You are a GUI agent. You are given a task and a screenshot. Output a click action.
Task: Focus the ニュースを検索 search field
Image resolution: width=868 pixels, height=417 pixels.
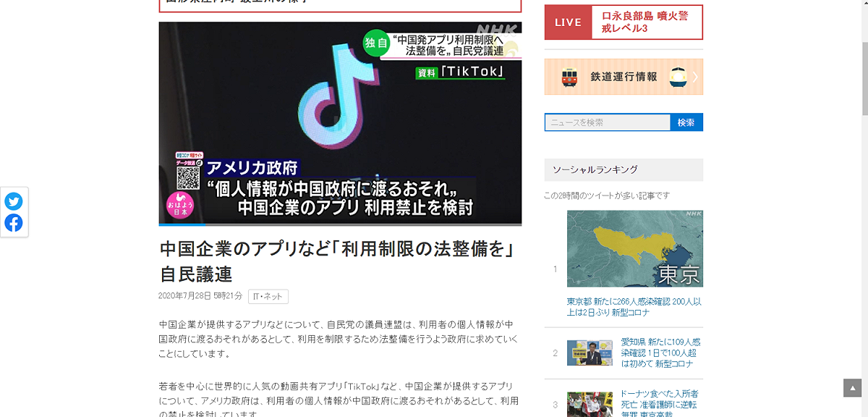pyautogui.click(x=608, y=122)
